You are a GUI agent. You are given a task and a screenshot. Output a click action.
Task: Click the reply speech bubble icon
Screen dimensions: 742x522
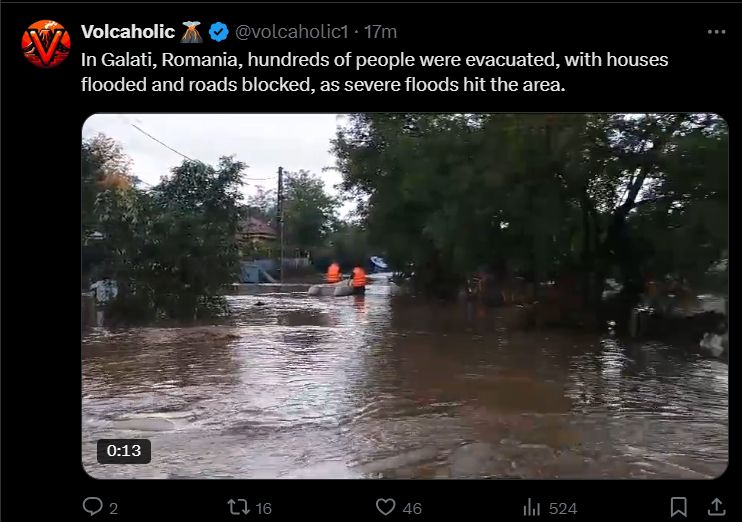tap(92, 506)
